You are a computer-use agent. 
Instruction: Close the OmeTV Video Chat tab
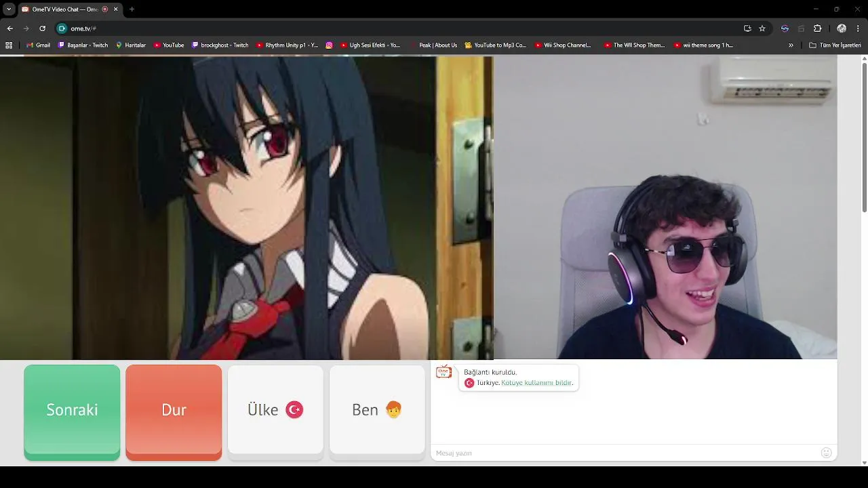pyautogui.click(x=115, y=9)
